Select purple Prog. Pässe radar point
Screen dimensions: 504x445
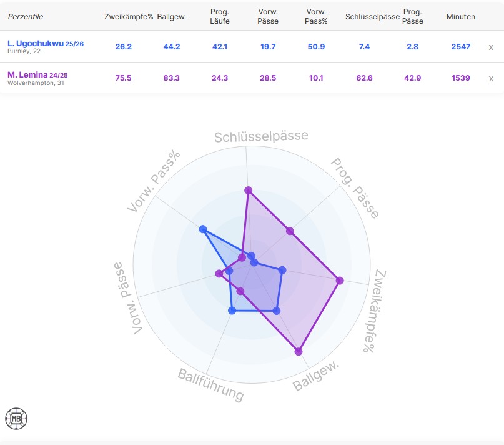(290, 231)
